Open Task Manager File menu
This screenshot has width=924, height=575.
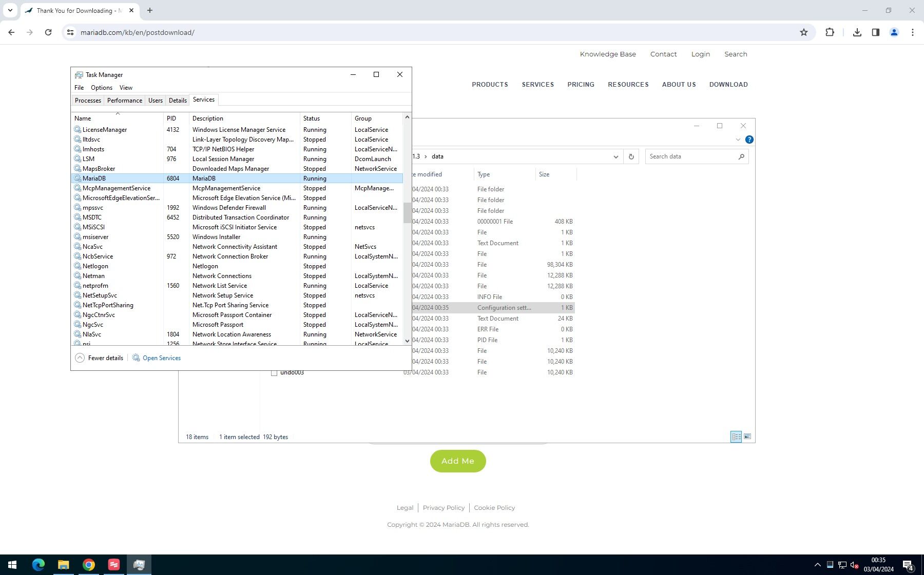[79, 88]
